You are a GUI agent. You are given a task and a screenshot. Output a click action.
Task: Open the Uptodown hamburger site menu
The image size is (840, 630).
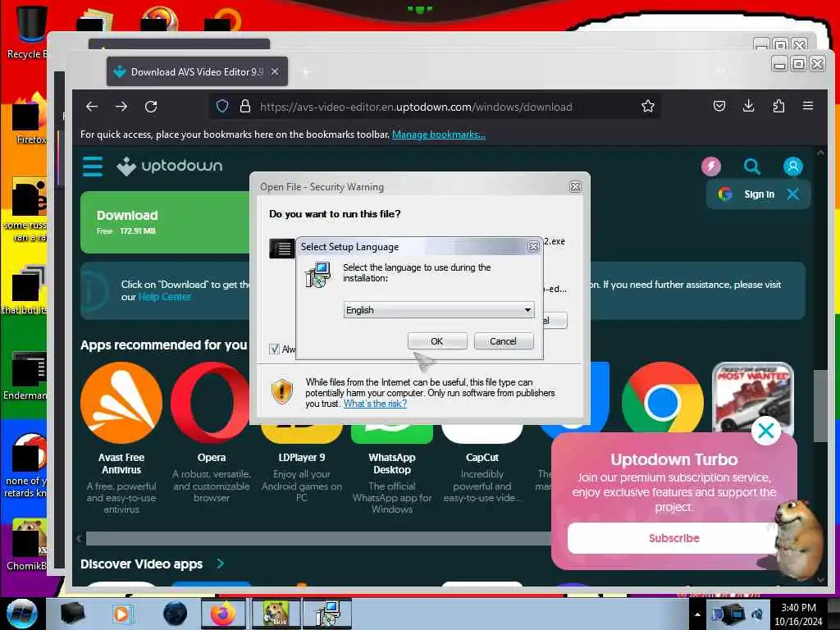(93, 166)
